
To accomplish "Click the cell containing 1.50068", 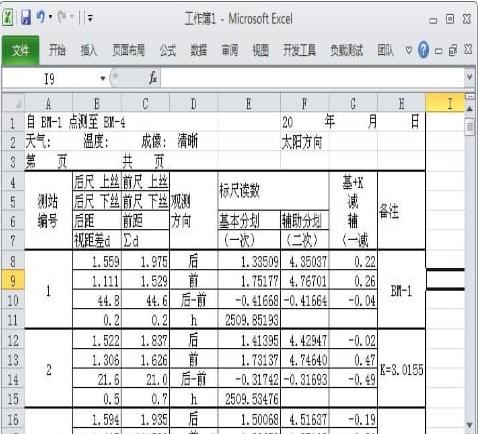I will pos(249,419).
